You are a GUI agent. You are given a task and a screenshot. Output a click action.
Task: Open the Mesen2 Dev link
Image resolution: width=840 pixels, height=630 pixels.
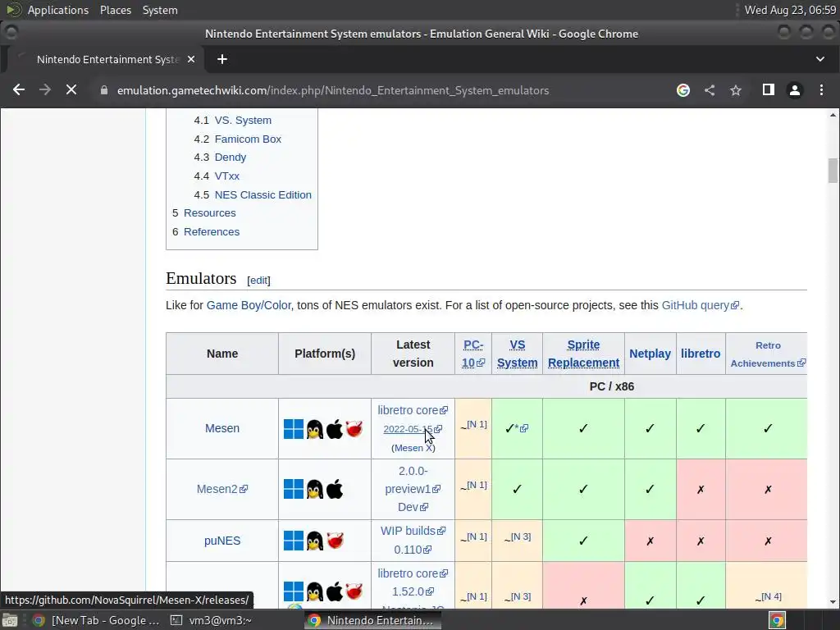(x=413, y=507)
